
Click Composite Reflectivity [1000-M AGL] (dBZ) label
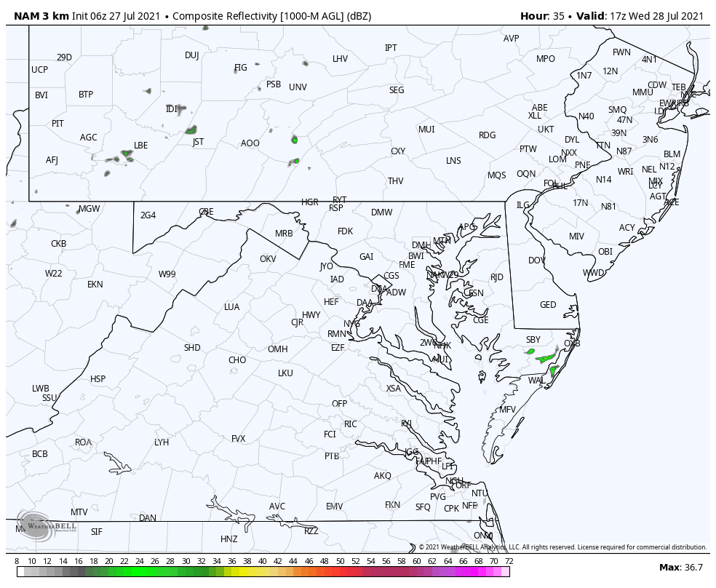click(271, 16)
